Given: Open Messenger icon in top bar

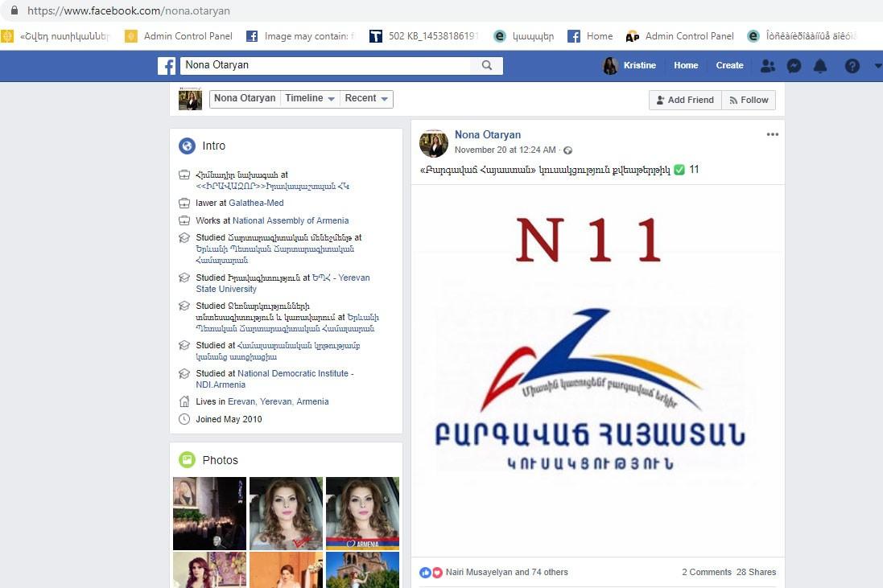Looking at the screenshot, I should (x=794, y=66).
